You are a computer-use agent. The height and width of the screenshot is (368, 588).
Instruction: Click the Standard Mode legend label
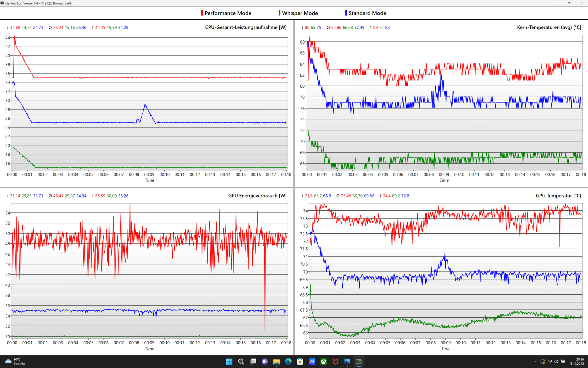(x=367, y=13)
